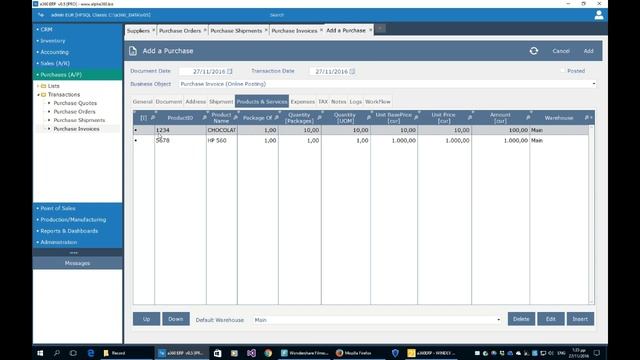Click the Cancel button in the header

click(561, 51)
